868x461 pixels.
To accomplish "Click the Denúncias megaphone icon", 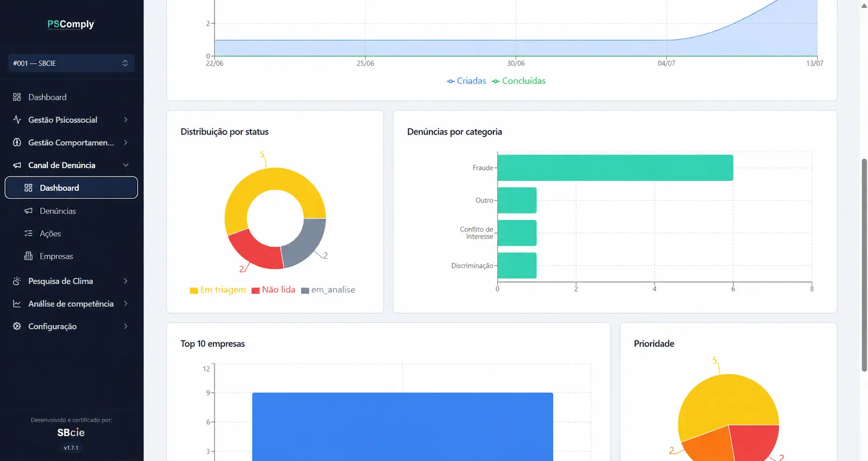I will click(x=28, y=211).
